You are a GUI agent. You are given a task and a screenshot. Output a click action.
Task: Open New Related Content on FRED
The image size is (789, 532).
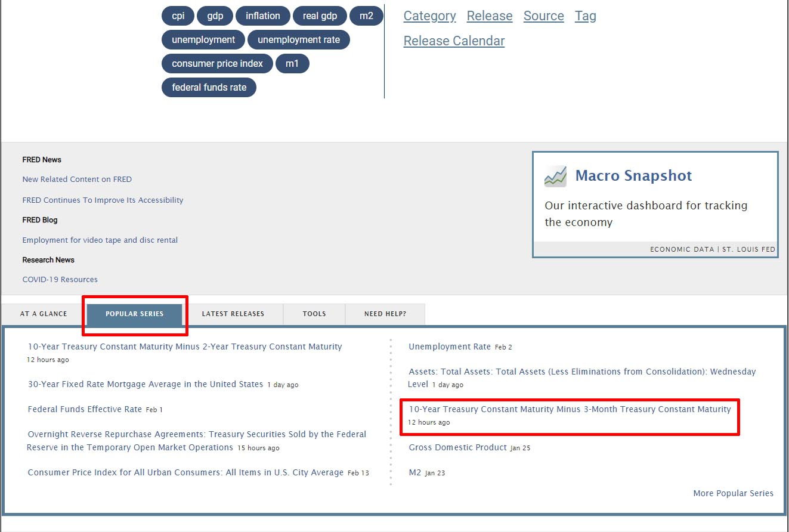[x=77, y=179]
